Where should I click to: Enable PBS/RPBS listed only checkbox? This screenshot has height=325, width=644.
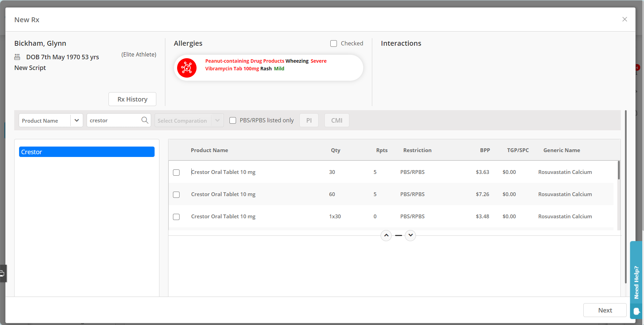[x=233, y=120]
